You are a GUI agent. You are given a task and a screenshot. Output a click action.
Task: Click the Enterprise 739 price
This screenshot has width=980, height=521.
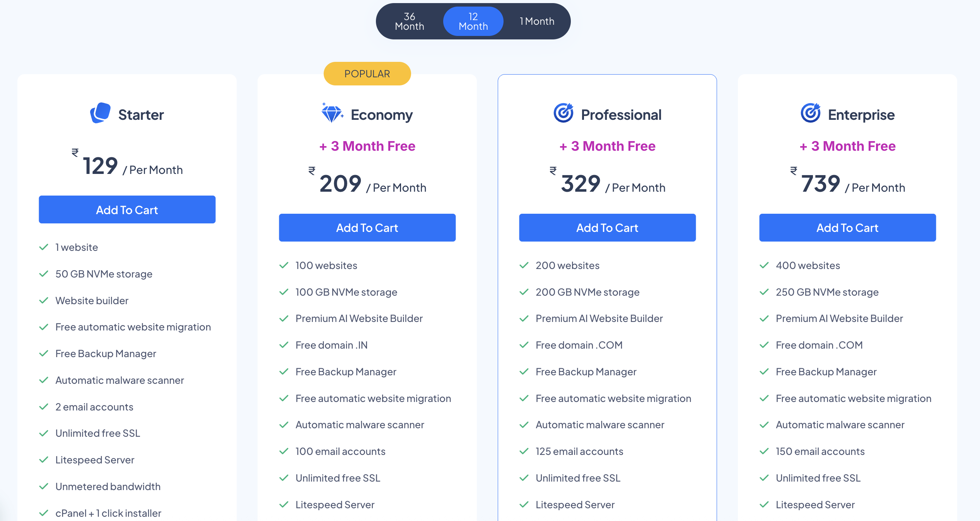point(820,184)
